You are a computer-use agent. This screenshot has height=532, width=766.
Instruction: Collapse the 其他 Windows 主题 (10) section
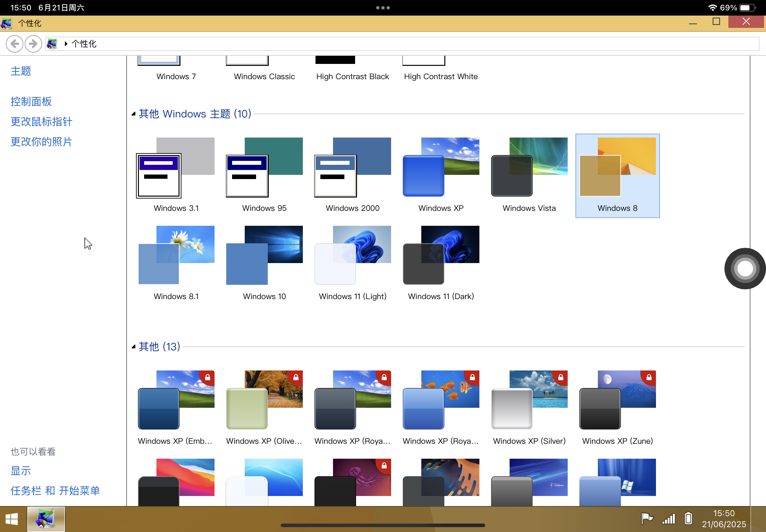coord(133,114)
